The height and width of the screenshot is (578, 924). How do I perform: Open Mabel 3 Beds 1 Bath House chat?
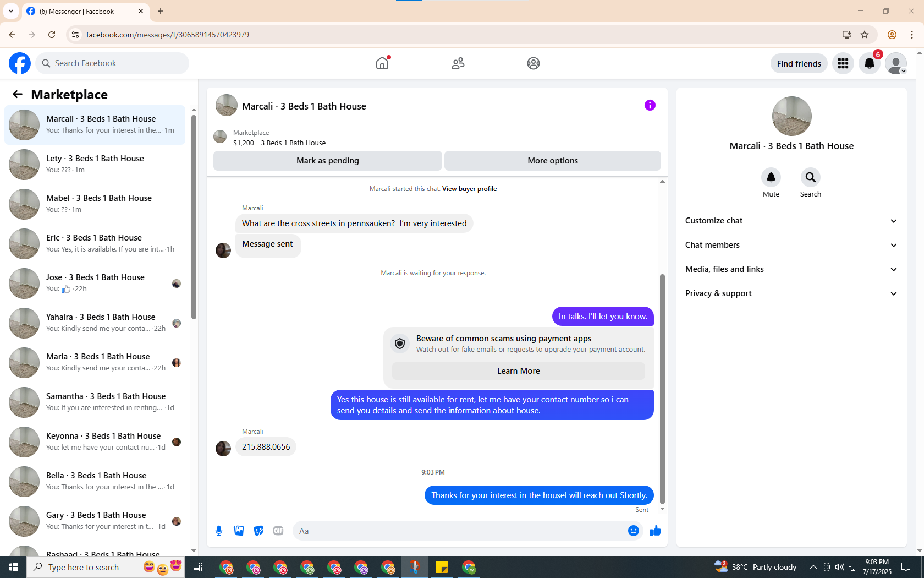click(95, 204)
